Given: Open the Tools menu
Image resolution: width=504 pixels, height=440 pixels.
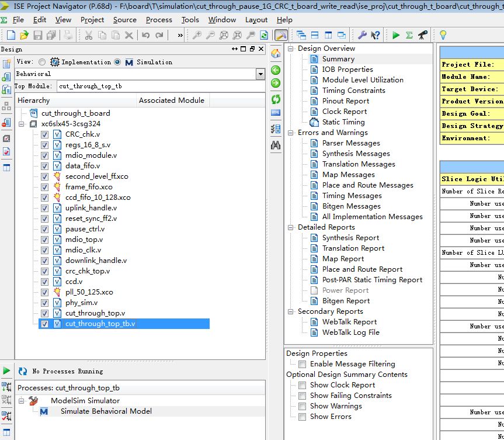Looking at the screenshot, I should pyautogui.click(x=190, y=20).
